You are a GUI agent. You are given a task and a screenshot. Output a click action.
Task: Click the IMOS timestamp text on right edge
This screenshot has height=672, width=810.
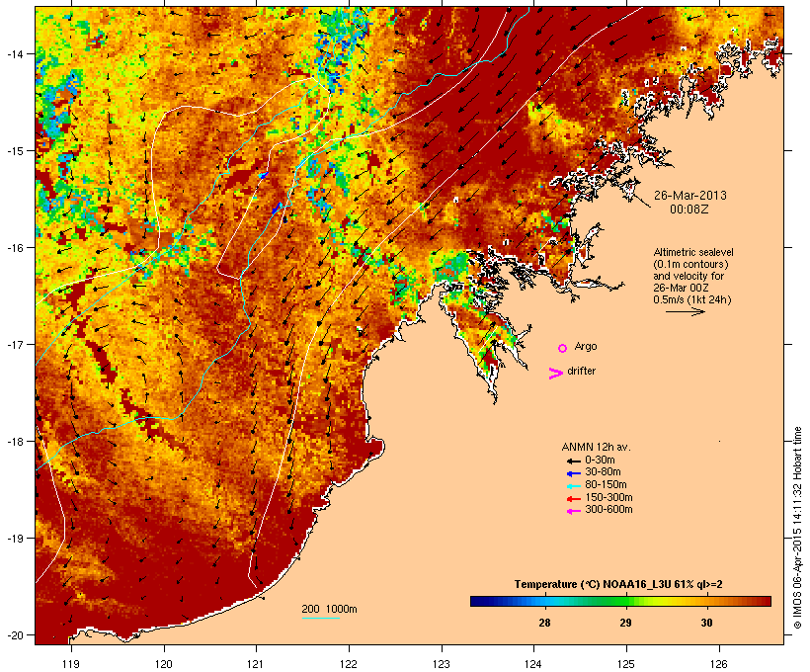pos(797,528)
